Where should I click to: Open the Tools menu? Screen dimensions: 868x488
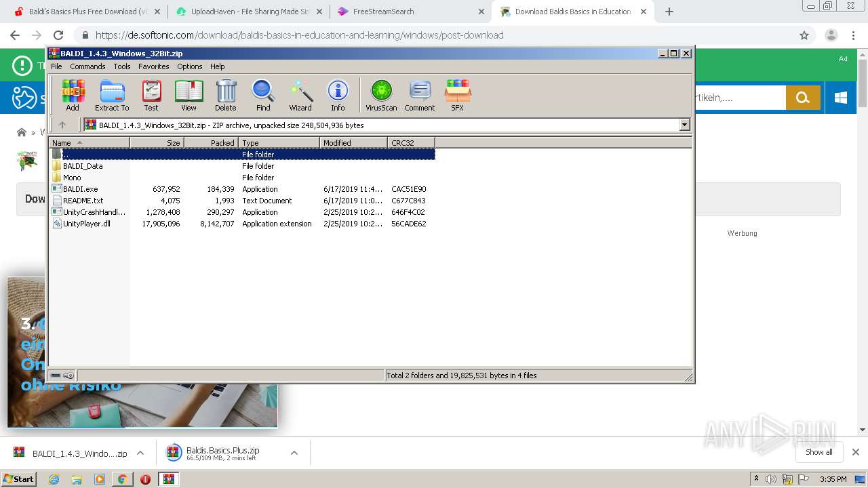coord(122,66)
